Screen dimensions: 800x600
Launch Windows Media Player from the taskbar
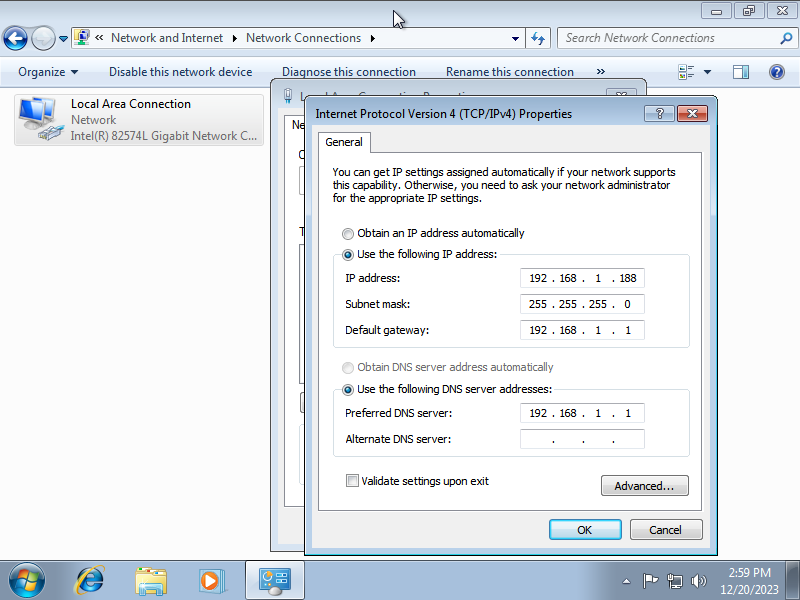pyautogui.click(x=211, y=580)
